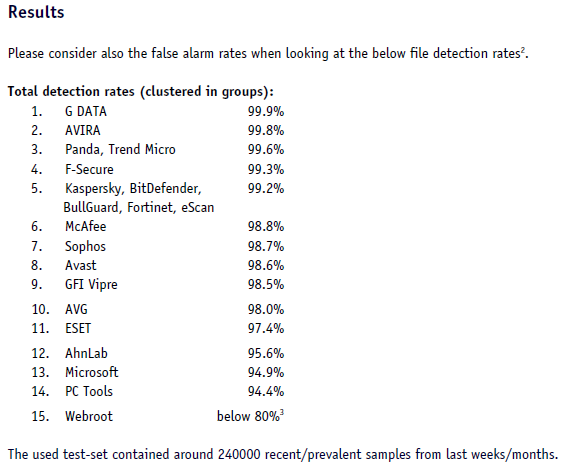Select the McAfee entry
577x476 pixels.
coord(85,226)
